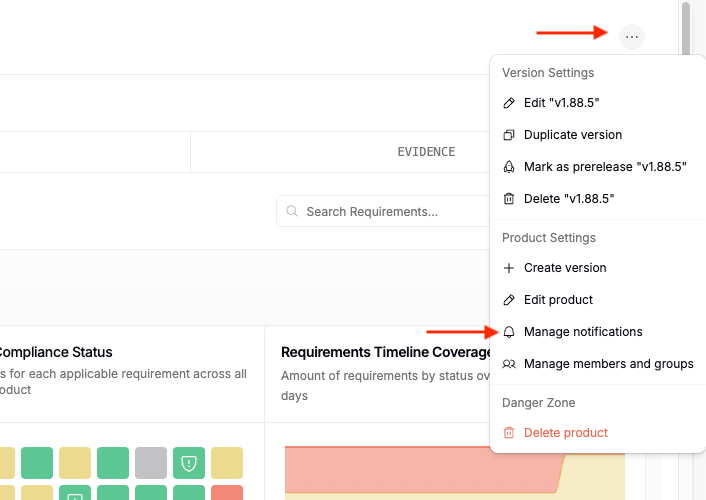Click the gray compliance status tile
Viewport: 706px width, 500px height.
(x=151, y=463)
